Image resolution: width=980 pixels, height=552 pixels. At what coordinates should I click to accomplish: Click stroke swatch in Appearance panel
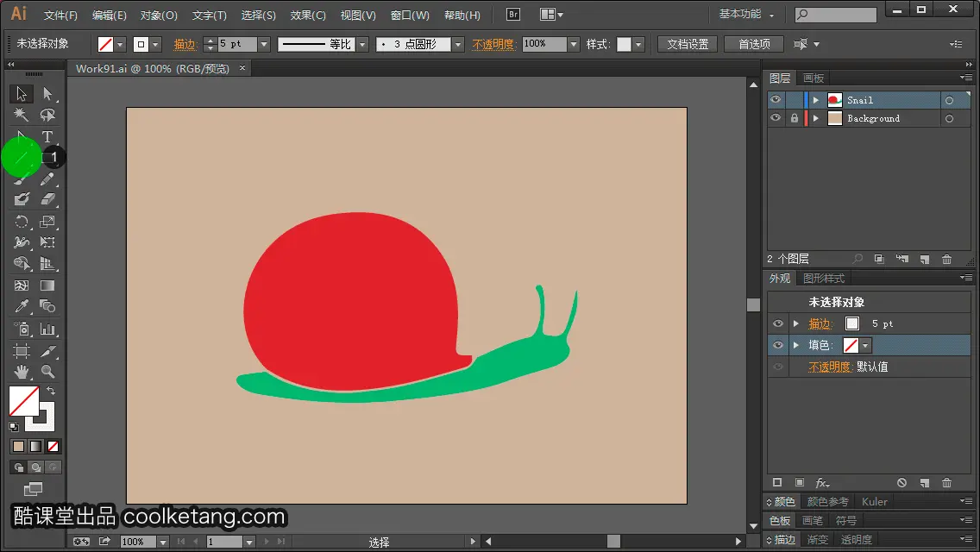[851, 323]
